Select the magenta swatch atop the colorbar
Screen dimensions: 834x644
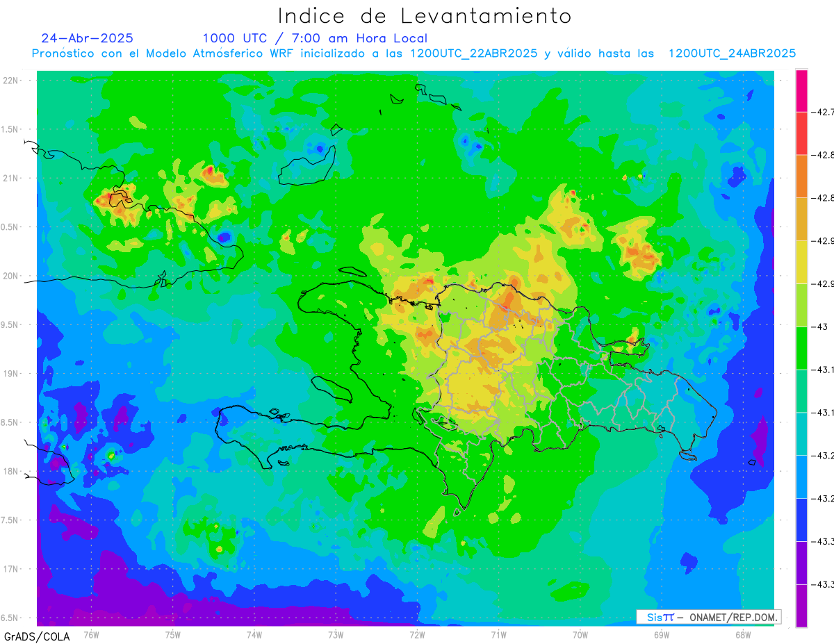[801, 90]
